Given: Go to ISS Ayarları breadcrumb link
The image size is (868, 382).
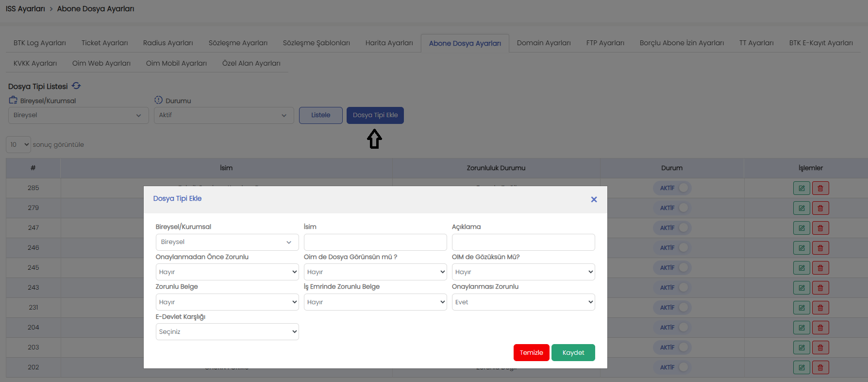Looking at the screenshot, I should (x=25, y=9).
